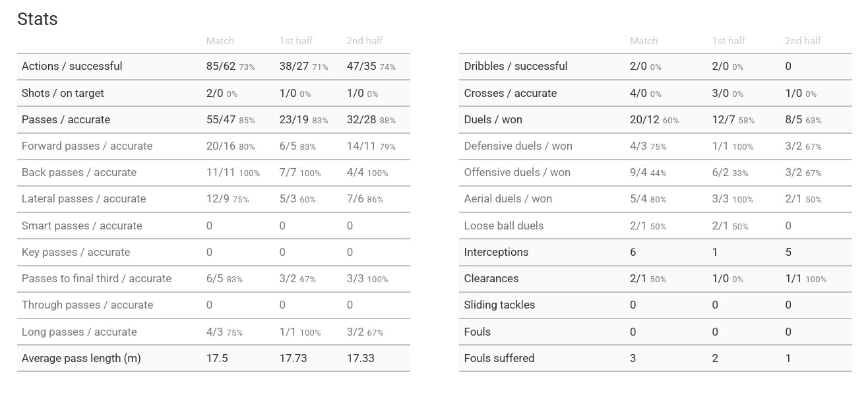Viewport: 868px width, 393px height.
Task: Select the Shots / on target row
Action: tap(214, 94)
